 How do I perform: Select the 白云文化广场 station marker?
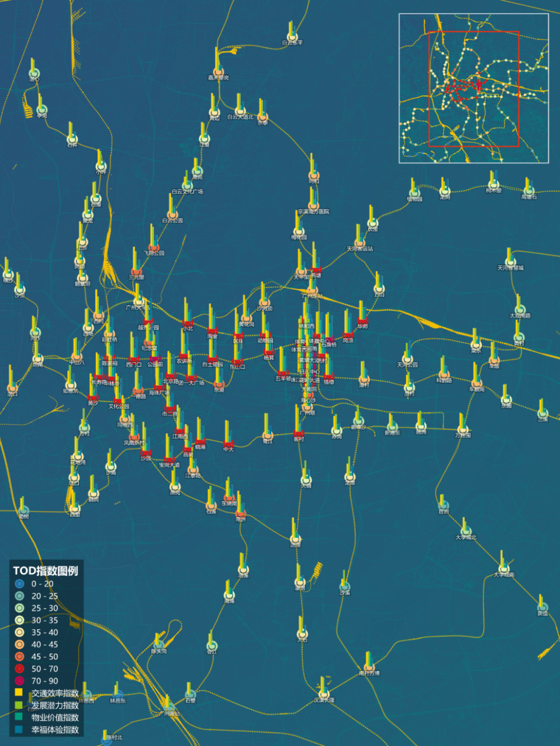[x=187, y=185]
